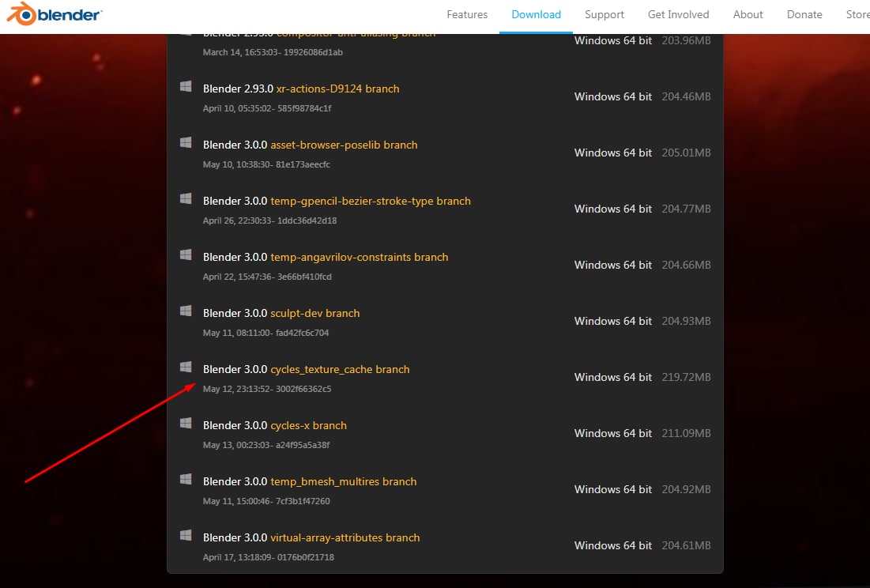Click build date March 14, 16:53:03 hash text
The image size is (870, 588).
[273, 52]
